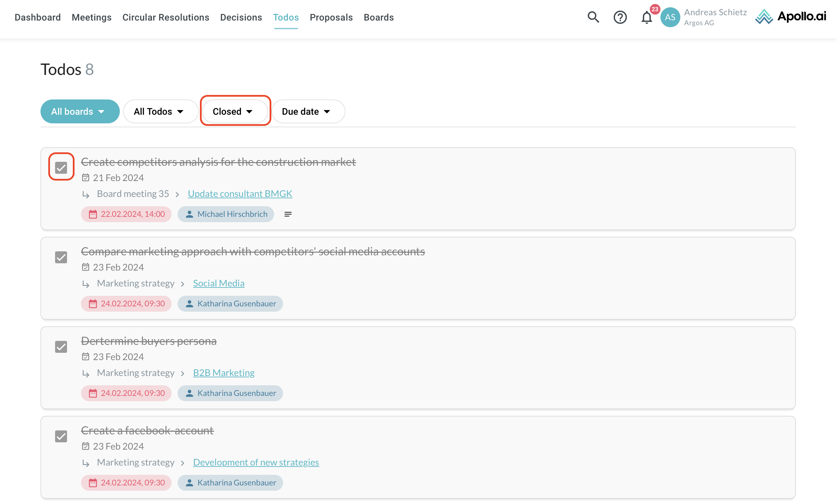837x504 pixels.
Task: Click the AS user avatar
Action: pos(669,17)
